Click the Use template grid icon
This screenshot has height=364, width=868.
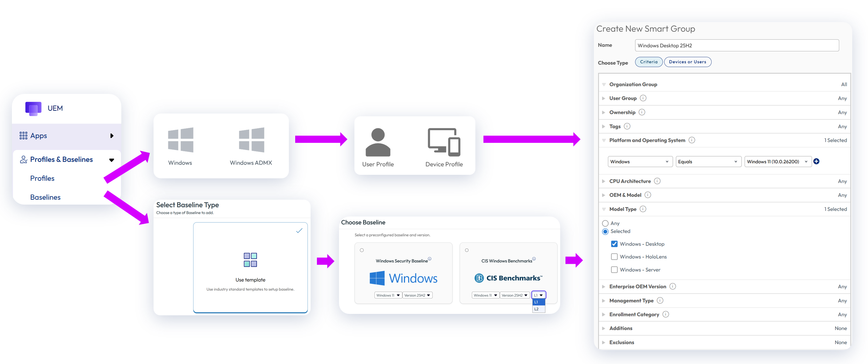click(x=250, y=260)
